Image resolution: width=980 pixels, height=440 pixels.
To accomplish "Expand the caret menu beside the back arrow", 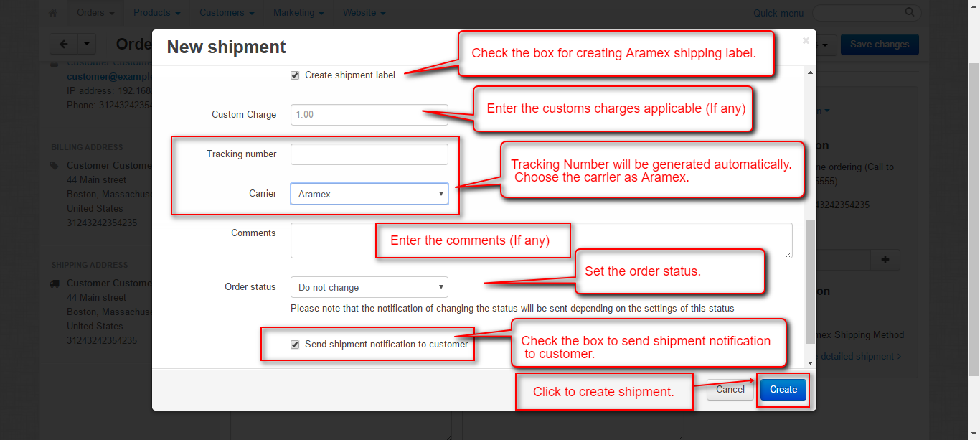I will click(86, 45).
